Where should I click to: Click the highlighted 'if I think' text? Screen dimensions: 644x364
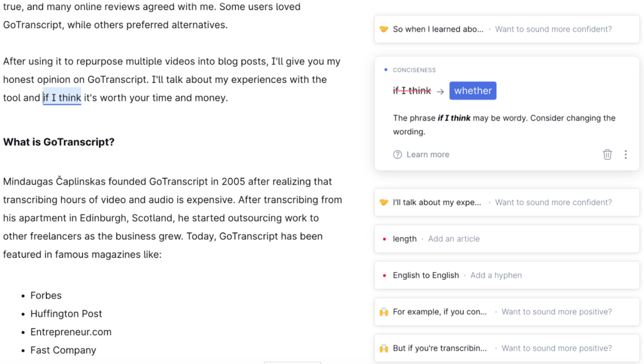click(x=62, y=97)
